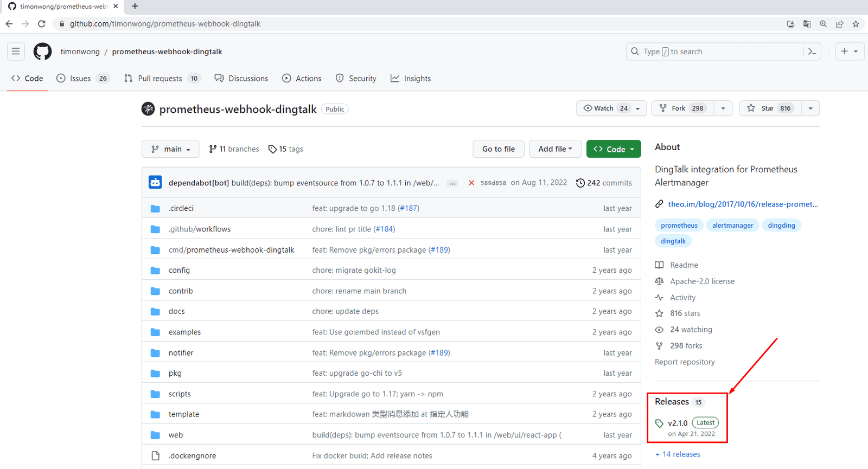This screenshot has height=469, width=868.
Task: Click the 24 watching eye icon
Action: [x=659, y=330]
